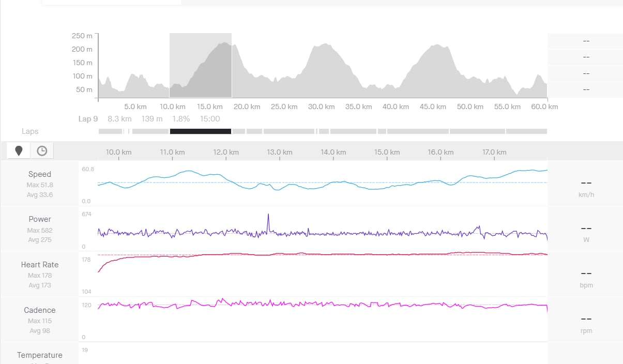Screen dimensions: 623x364
Task: Click the '139 m' lap elevation value
Action: pyautogui.click(x=151, y=119)
